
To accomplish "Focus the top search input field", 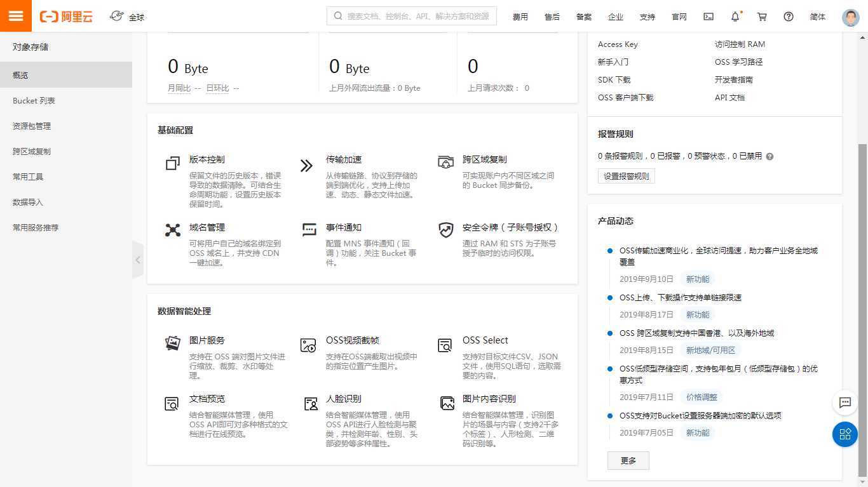I will coord(412,16).
